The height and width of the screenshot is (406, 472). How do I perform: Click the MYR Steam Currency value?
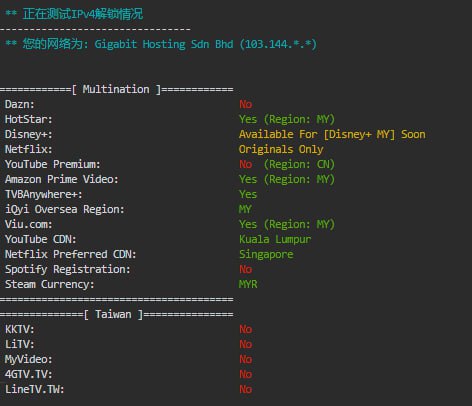pyautogui.click(x=248, y=284)
